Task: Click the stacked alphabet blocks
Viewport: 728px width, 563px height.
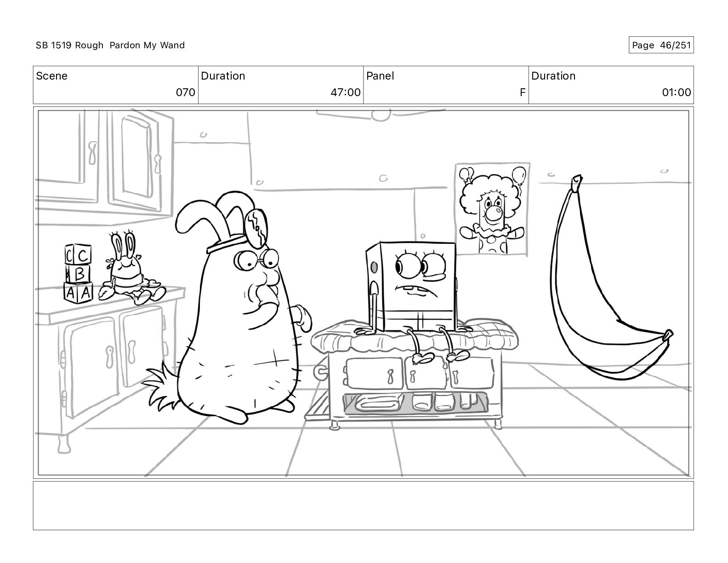Action: tap(78, 274)
